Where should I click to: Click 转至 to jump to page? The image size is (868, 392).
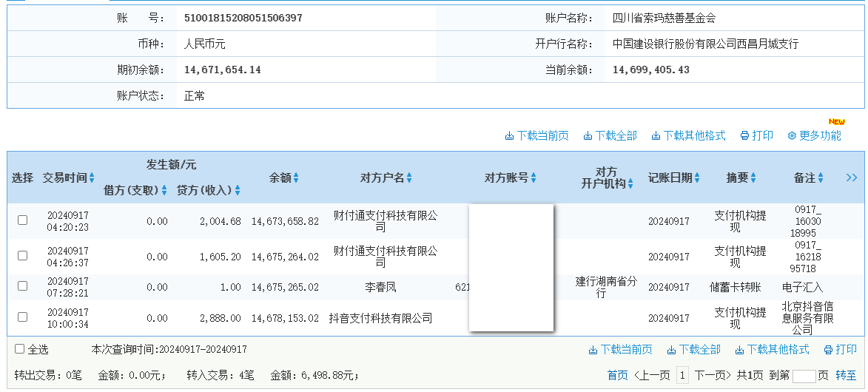(846, 376)
